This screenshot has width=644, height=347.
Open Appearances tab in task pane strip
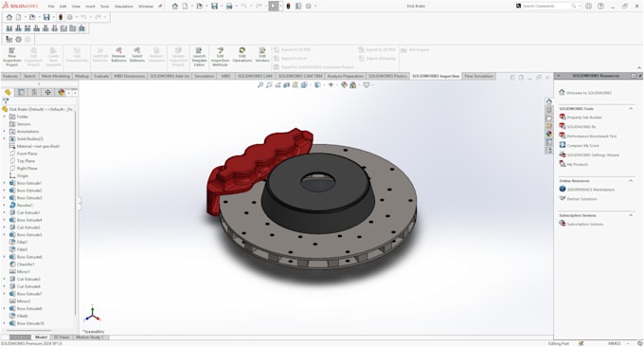point(549,134)
